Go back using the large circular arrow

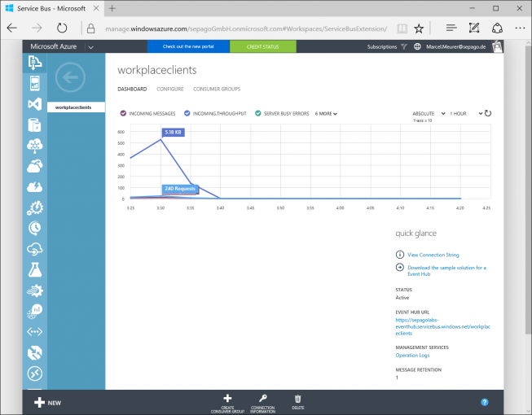pos(70,77)
